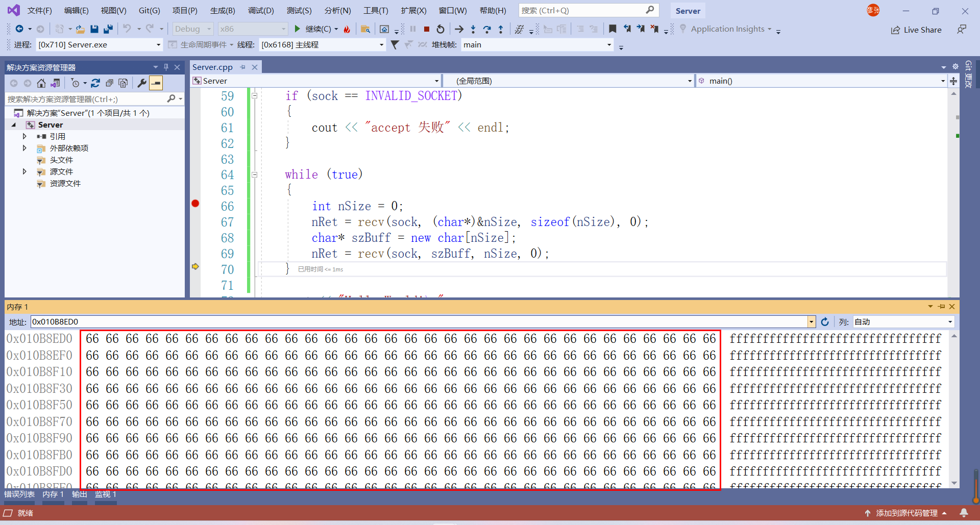This screenshot has height=525, width=980.
Task: Collapse the Server project node
Action: pyautogui.click(x=14, y=124)
